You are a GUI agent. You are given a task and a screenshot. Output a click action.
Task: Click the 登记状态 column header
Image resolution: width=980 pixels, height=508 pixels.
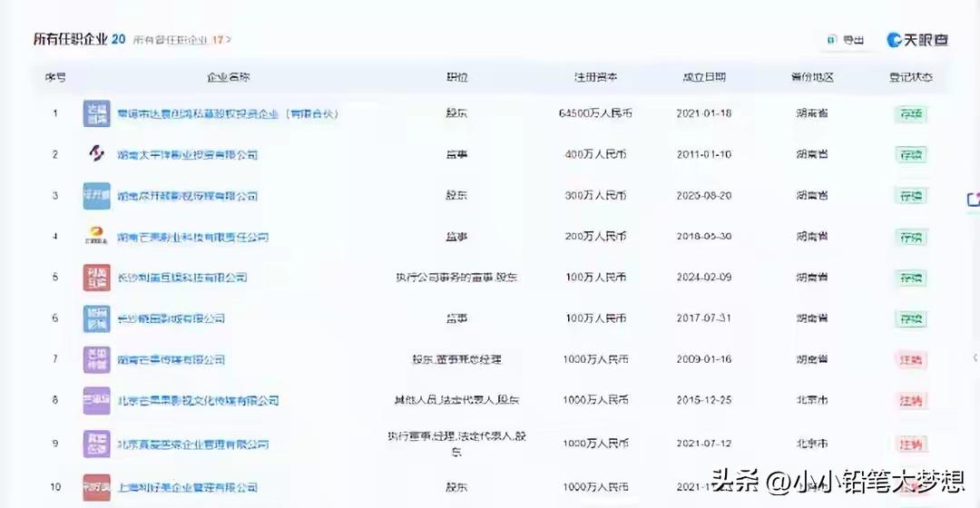click(x=911, y=77)
